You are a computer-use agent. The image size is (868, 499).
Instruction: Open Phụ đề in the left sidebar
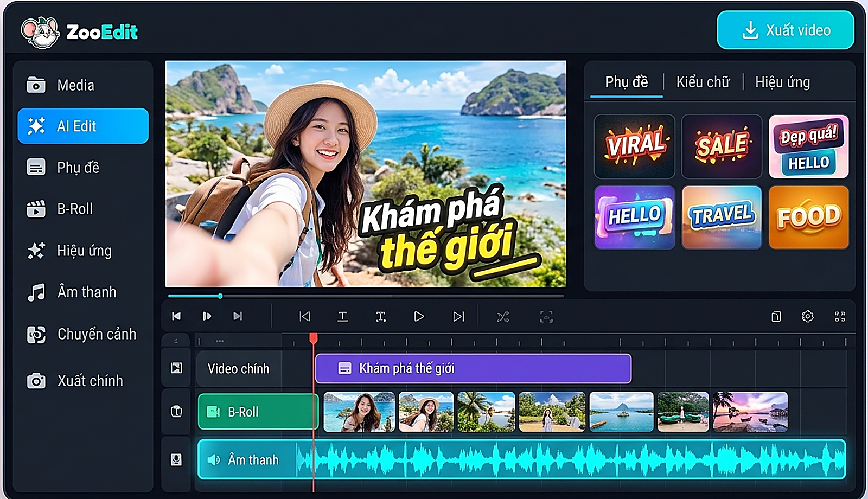(82, 168)
